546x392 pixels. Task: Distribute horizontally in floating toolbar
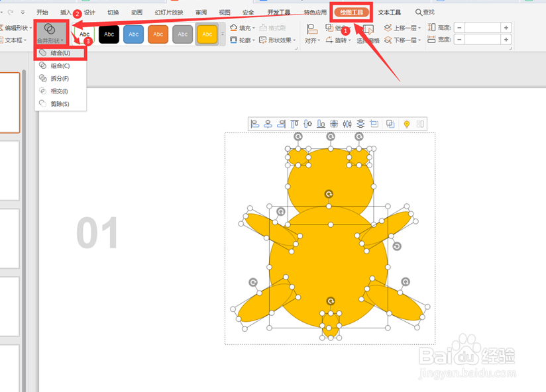tap(347, 124)
